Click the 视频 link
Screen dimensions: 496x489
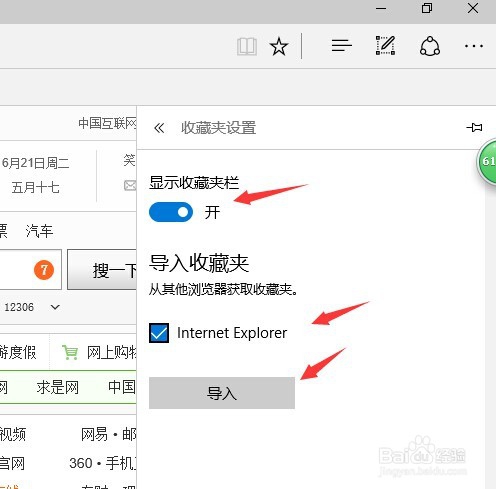[x=13, y=434]
